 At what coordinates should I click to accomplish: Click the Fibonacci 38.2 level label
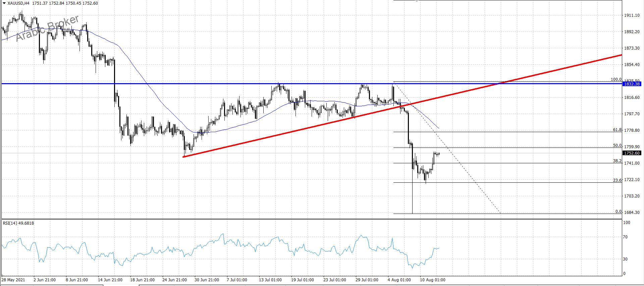(617, 161)
